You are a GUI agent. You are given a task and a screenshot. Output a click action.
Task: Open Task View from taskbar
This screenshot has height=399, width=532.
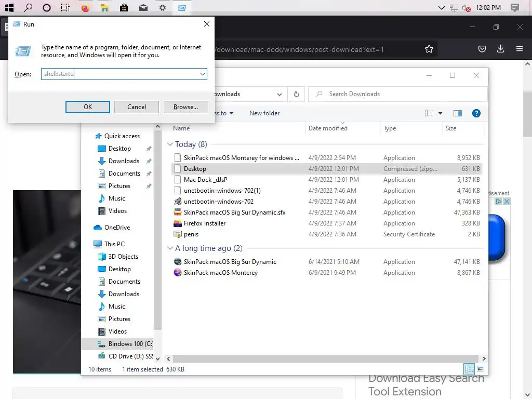(65, 7)
